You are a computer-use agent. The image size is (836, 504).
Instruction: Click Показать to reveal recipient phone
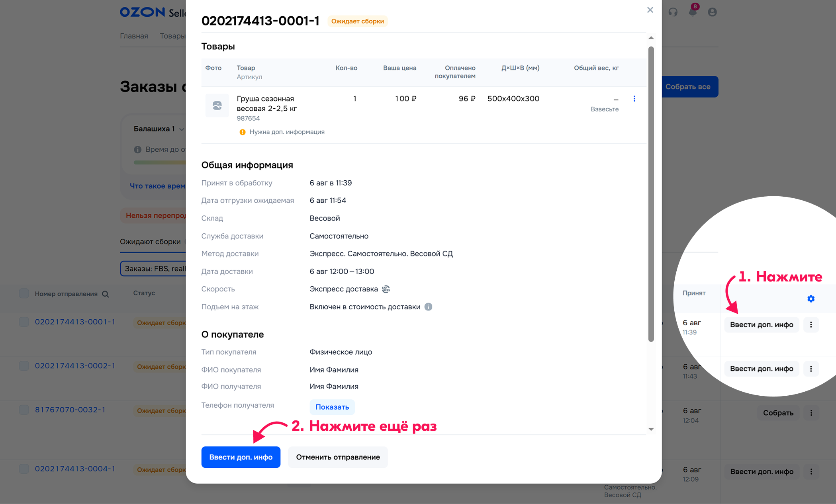332,407
